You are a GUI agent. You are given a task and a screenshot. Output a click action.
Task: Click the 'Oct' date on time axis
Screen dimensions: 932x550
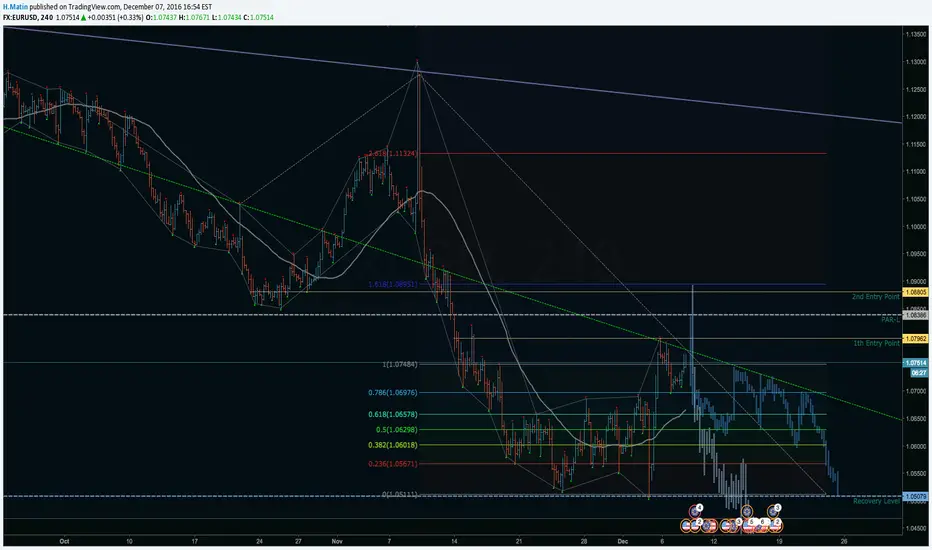64,541
